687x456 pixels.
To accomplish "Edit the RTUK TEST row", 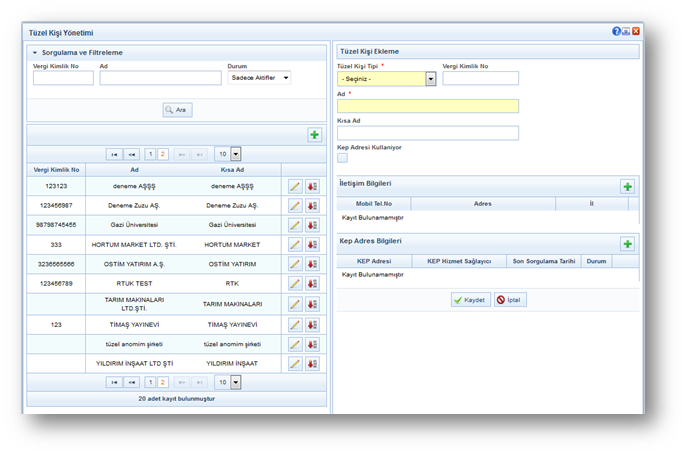I will coord(295,283).
